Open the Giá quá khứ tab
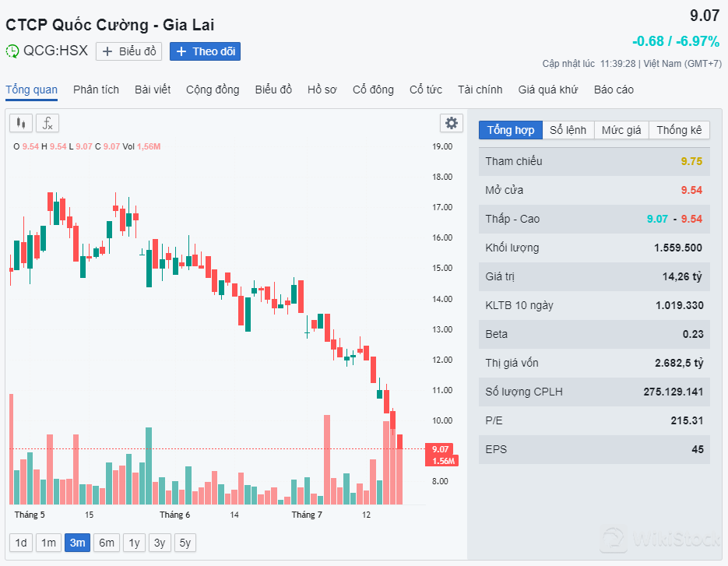 click(x=548, y=90)
